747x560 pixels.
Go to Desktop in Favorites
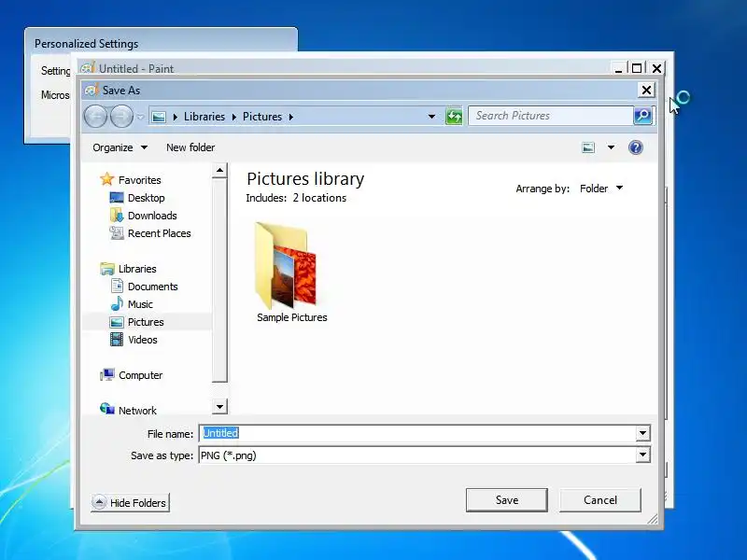pos(147,198)
